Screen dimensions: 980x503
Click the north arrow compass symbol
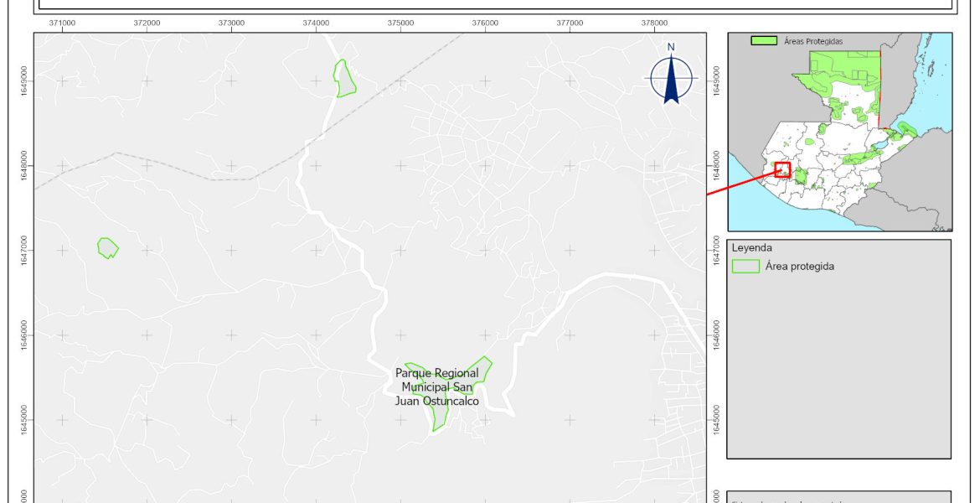point(671,78)
